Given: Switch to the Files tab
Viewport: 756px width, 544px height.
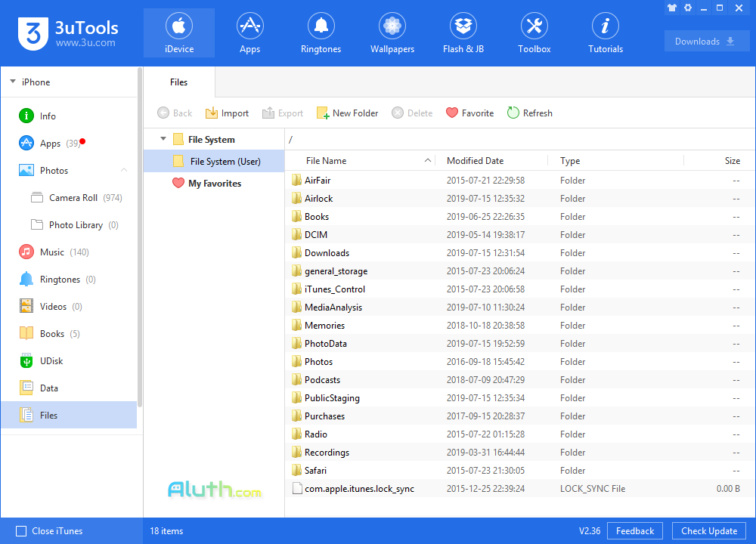Looking at the screenshot, I should [x=178, y=82].
